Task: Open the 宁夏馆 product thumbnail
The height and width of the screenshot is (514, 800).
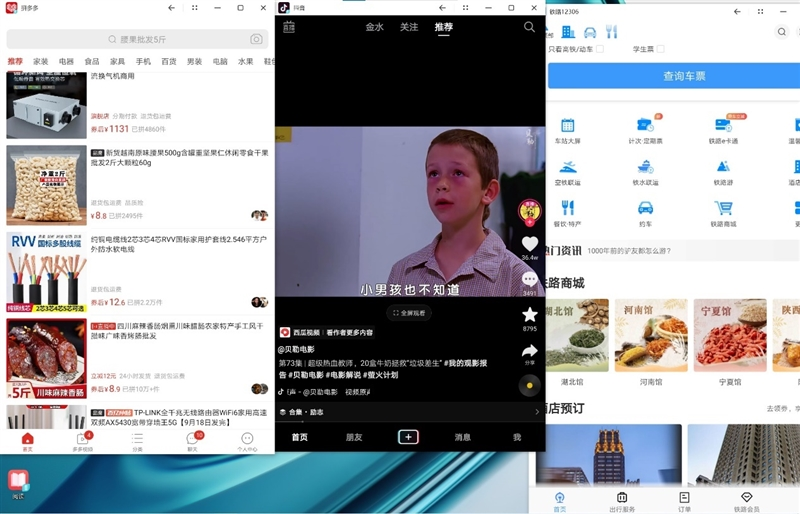Action: click(730, 335)
